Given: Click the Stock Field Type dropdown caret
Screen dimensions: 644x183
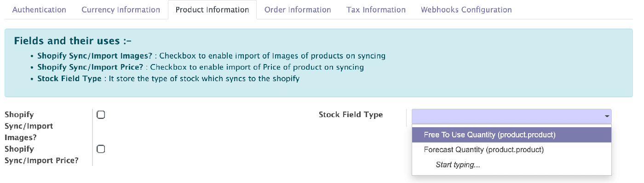Looking at the screenshot, I should 607,116.
